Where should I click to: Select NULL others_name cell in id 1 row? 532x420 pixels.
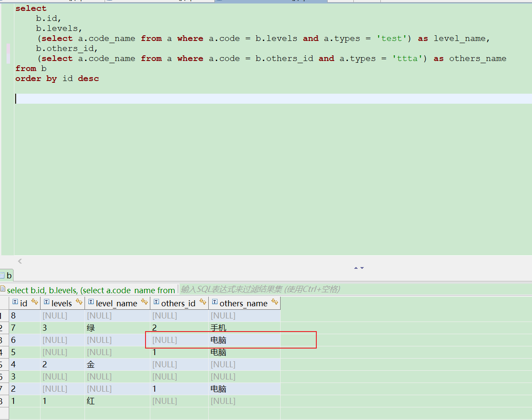(x=244, y=401)
